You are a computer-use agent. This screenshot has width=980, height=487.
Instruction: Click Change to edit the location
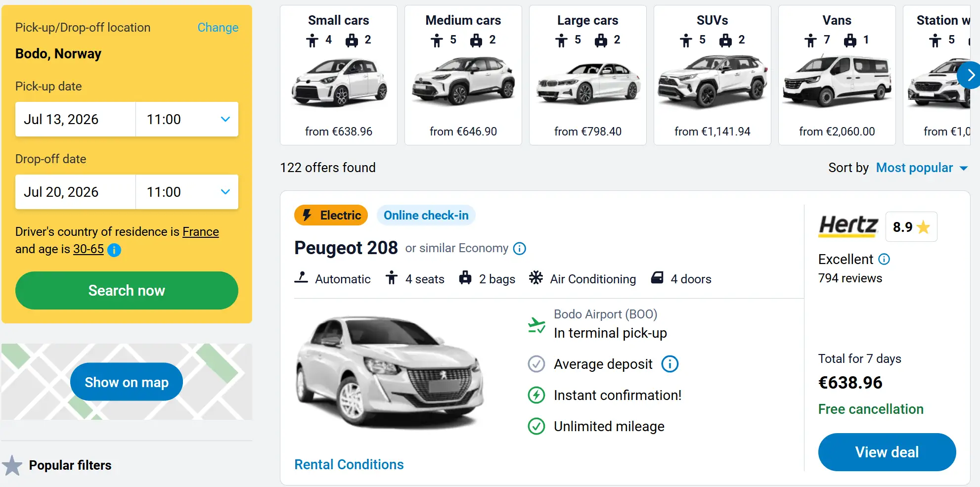(x=218, y=28)
